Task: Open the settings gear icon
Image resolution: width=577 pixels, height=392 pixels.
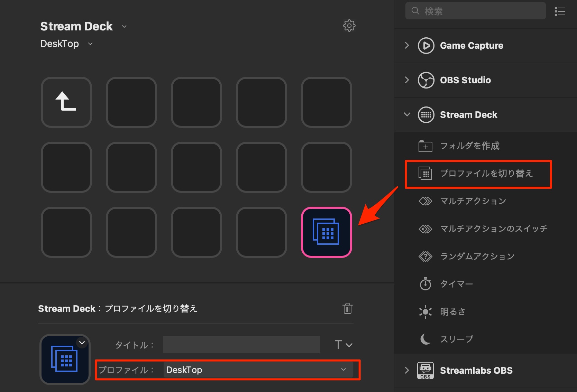Action: tap(349, 26)
